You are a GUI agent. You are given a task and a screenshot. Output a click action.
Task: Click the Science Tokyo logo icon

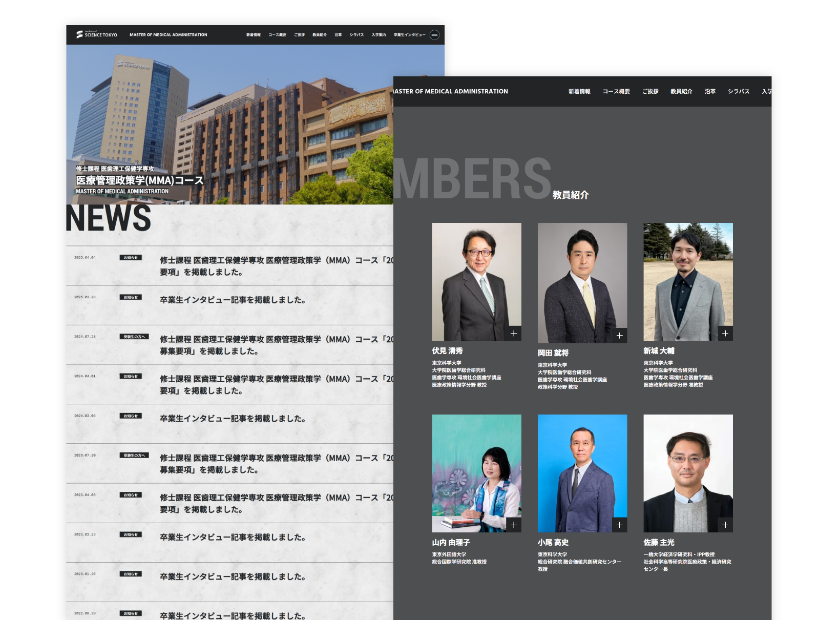(x=79, y=34)
